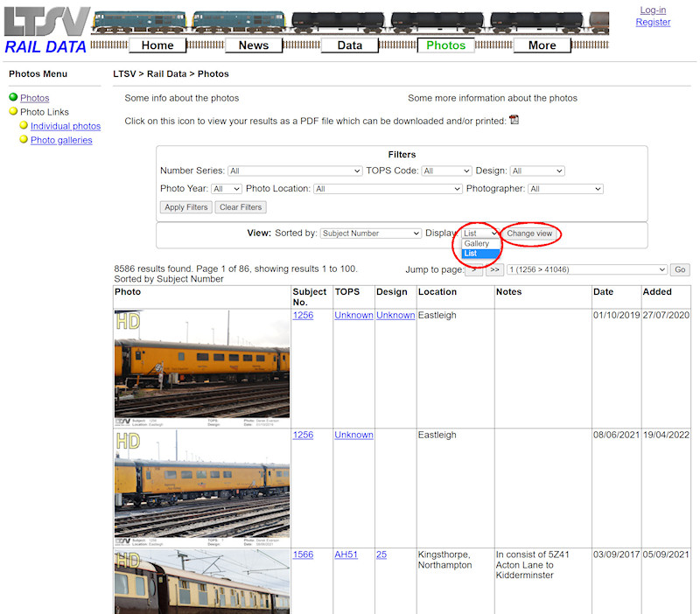The image size is (700, 614).
Task: Open the Photographer filter dropdown
Action: coord(566,188)
